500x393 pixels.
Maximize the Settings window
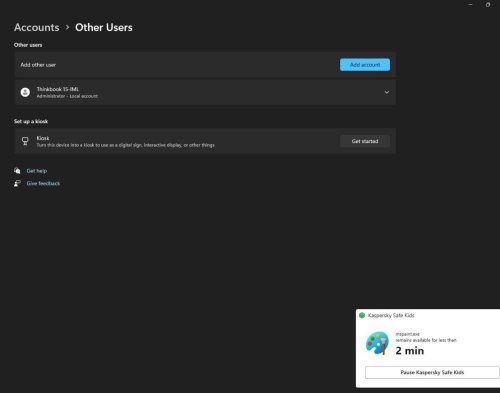488,5
